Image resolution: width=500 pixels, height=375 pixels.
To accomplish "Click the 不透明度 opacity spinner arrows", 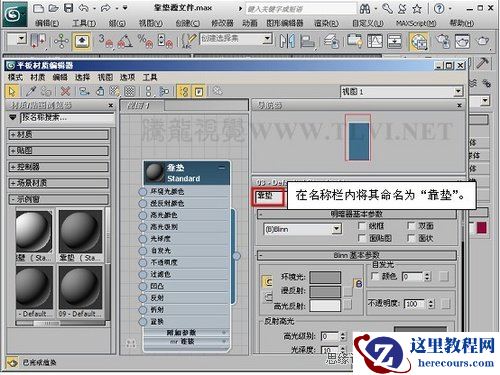I will [x=431, y=303].
